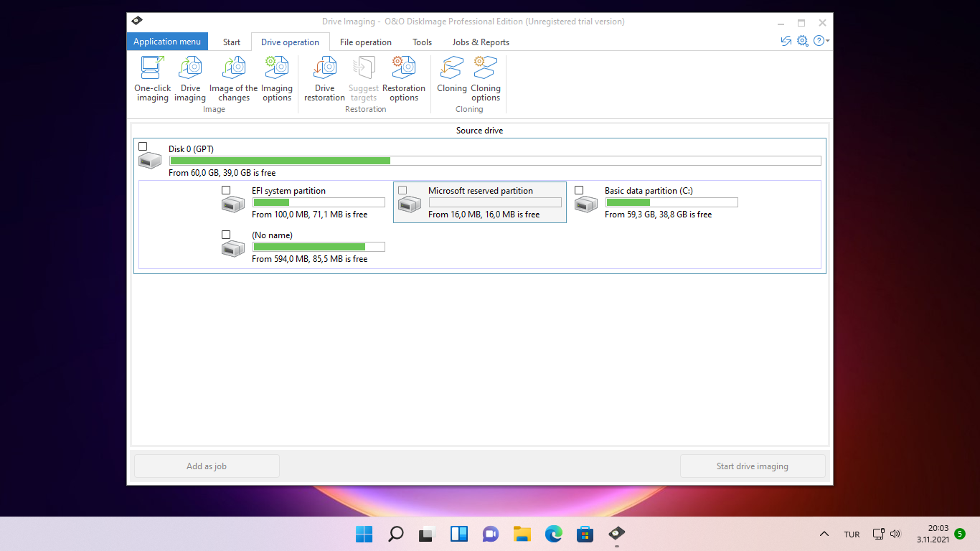Open the clock and date panel
The height and width of the screenshot is (551, 980).
[x=933, y=534]
